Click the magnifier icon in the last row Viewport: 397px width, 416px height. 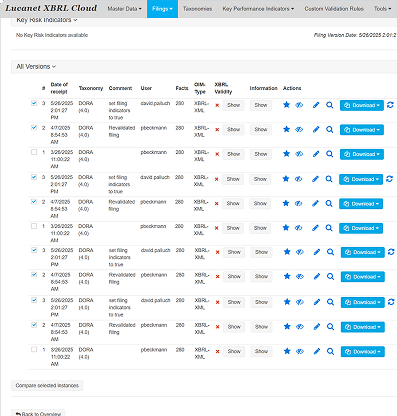330,351
